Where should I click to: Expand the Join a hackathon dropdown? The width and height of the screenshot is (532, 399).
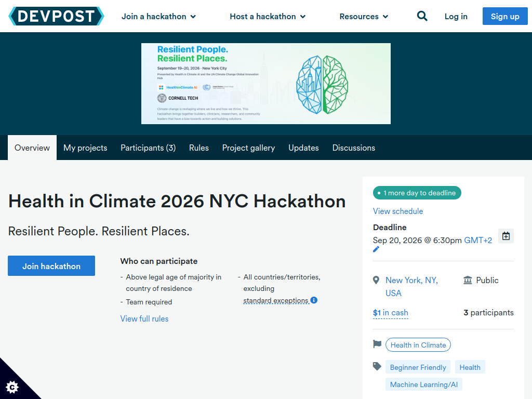(158, 16)
